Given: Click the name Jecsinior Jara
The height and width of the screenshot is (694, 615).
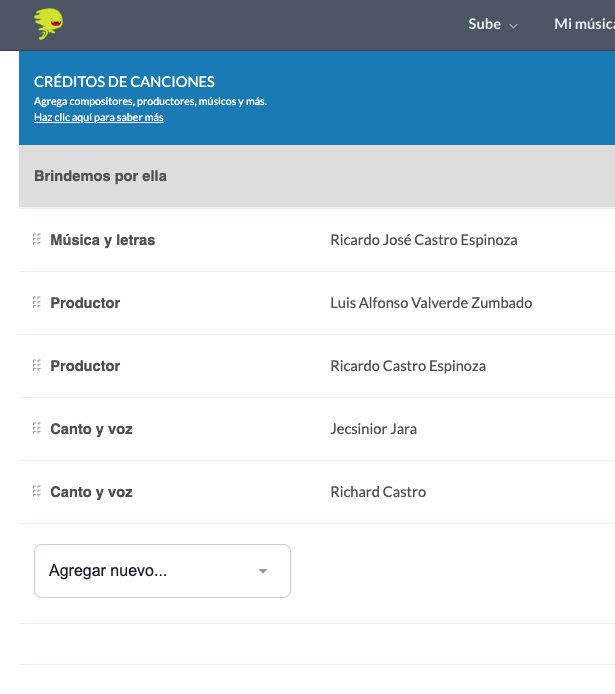Looking at the screenshot, I should (x=373, y=429).
